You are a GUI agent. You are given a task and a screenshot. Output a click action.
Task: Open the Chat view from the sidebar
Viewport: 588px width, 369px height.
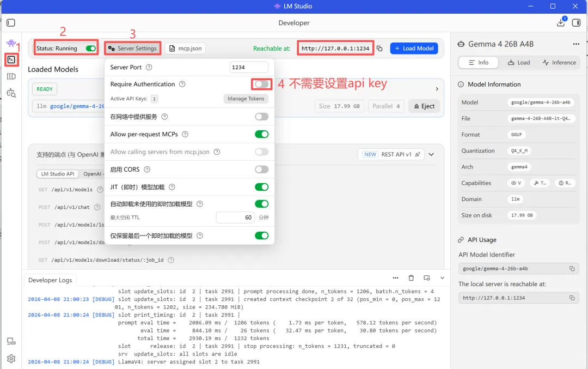coord(11,43)
